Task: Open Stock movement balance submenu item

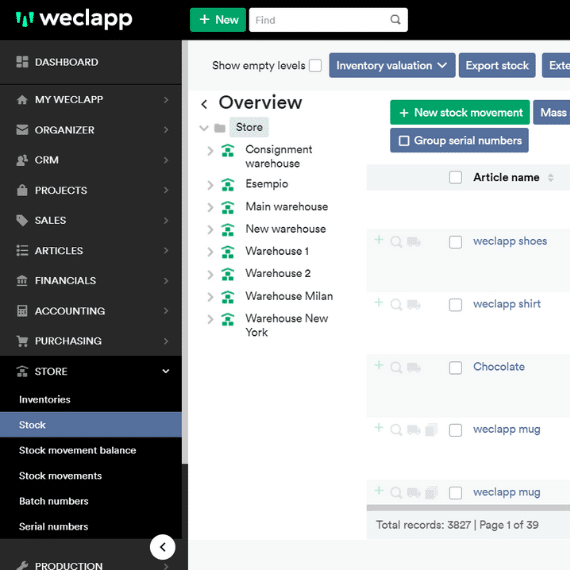Action: (x=91, y=450)
